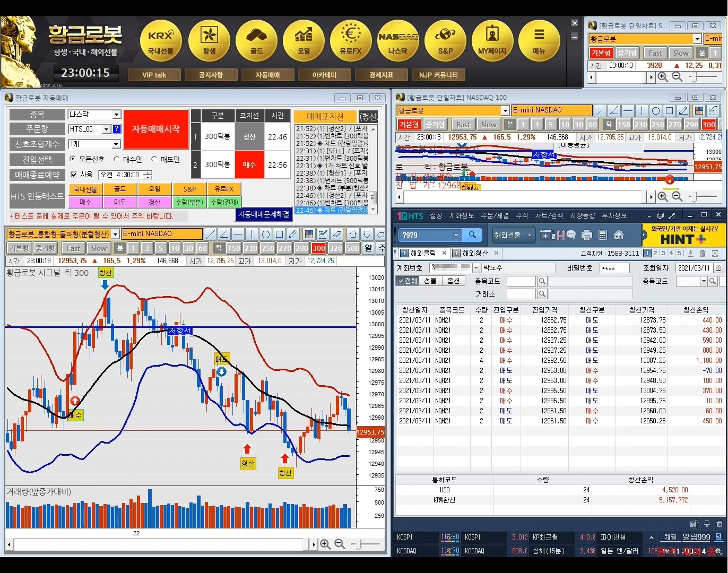The image size is (728, 573).
Task: Open the S&P round icon
Action: (445, 41)
